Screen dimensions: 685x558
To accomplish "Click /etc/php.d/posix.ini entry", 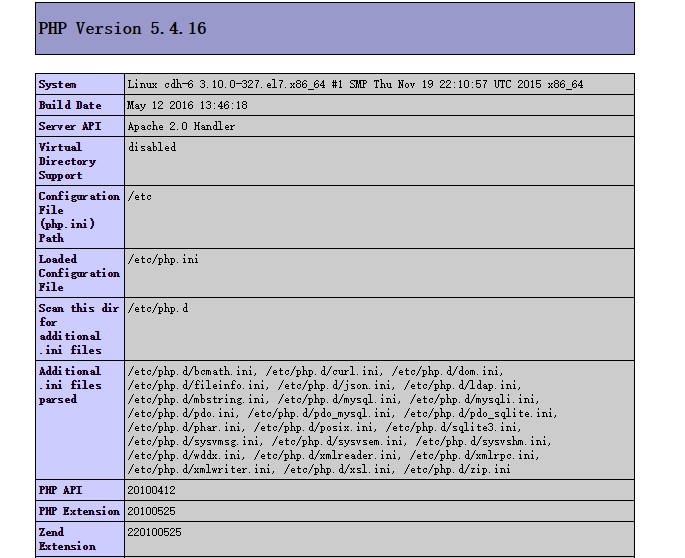I will (x=314, y=427).
